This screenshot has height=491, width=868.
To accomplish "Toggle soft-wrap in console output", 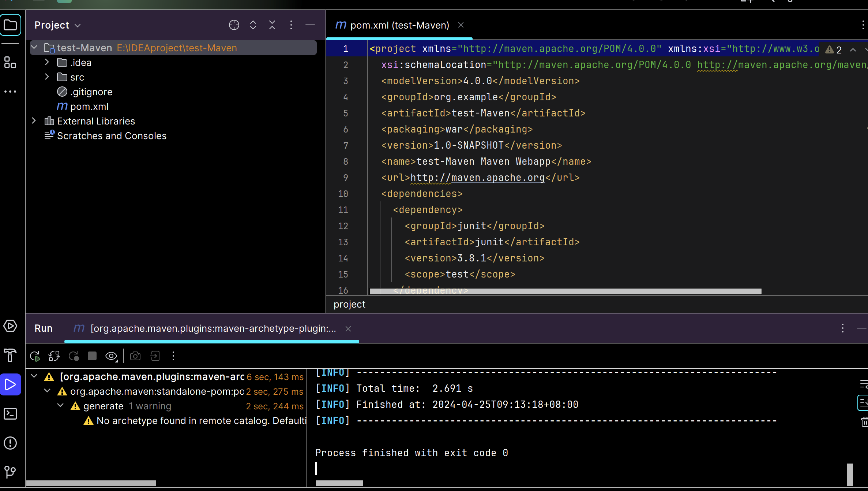I will (864, 384).
